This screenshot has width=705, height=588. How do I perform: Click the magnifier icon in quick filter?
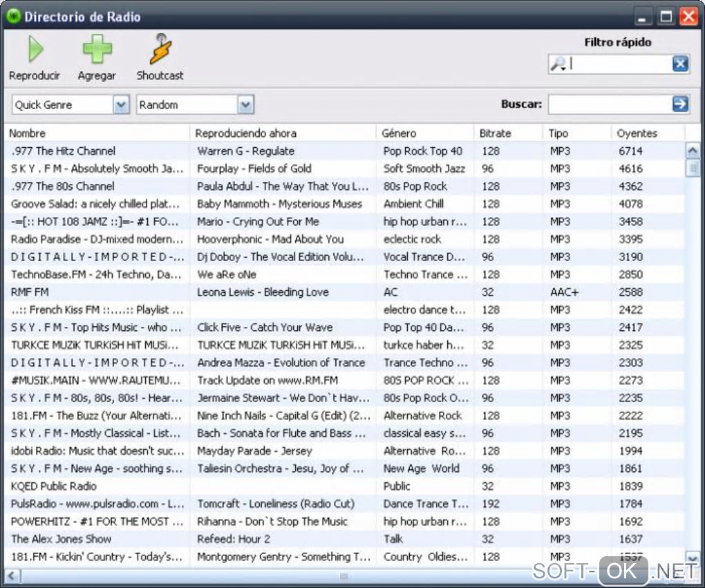click(x=557, y=64)
